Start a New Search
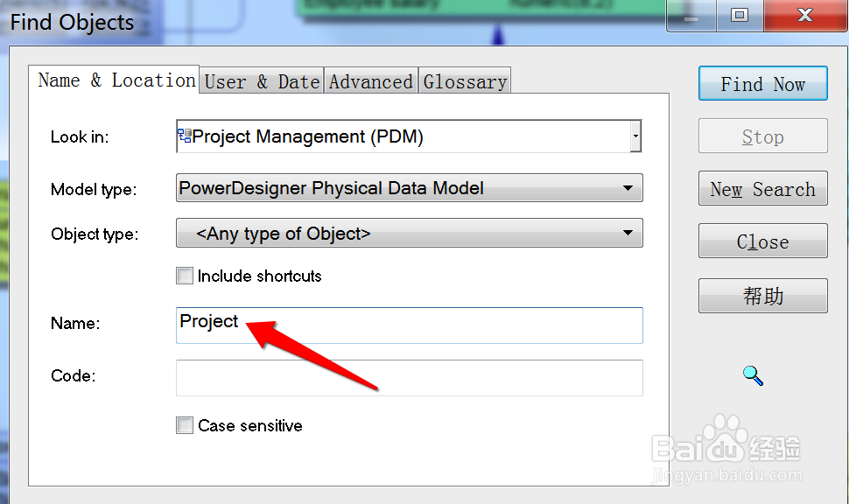Viewport: 849px width, 504px height. (x=763, y=188)
